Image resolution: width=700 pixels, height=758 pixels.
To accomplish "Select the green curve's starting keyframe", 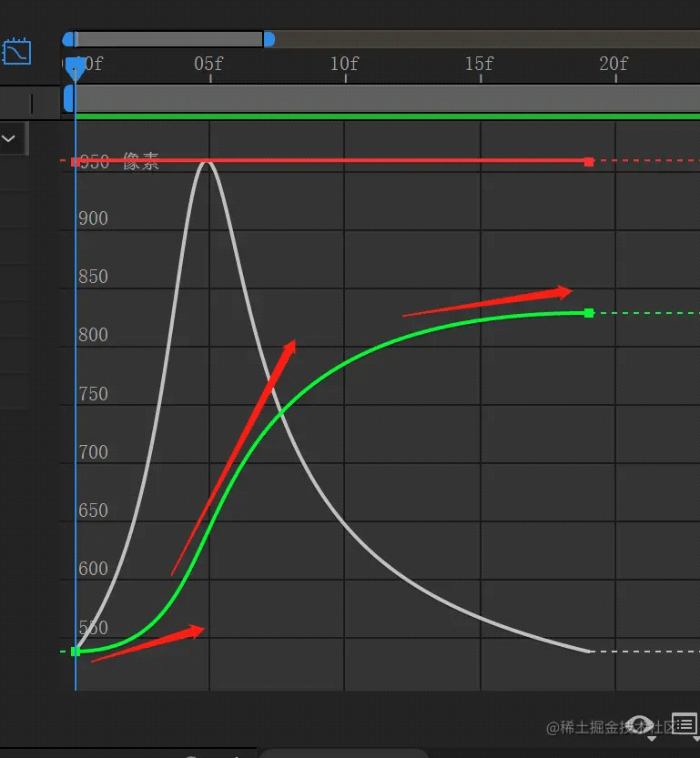I will [76, 652].
